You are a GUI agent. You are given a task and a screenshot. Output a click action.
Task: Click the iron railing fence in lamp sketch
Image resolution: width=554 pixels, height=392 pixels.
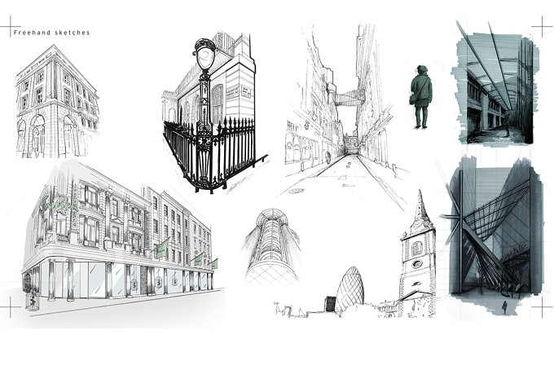coord(212,154)
